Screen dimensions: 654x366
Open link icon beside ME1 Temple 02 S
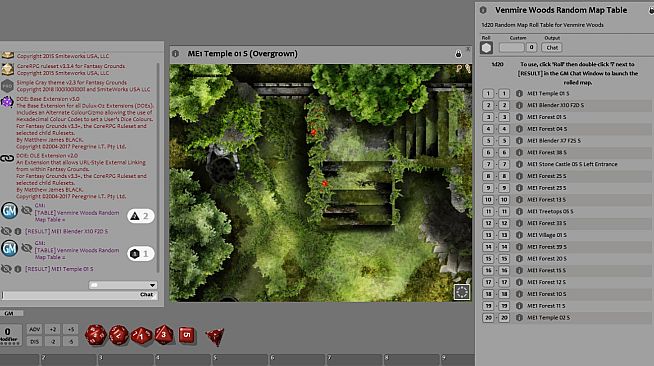[x=519, y=318]
